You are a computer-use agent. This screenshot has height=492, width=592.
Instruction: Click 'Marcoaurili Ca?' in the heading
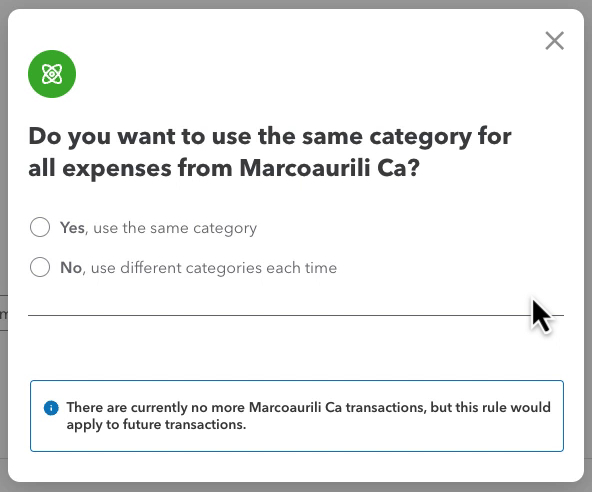point(330,168)
